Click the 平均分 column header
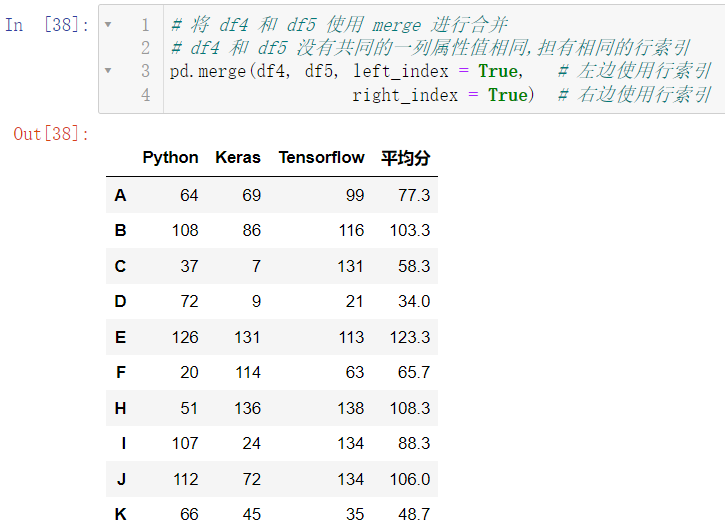The height and width of the screenshot is (532, 725). click(406, 158)
